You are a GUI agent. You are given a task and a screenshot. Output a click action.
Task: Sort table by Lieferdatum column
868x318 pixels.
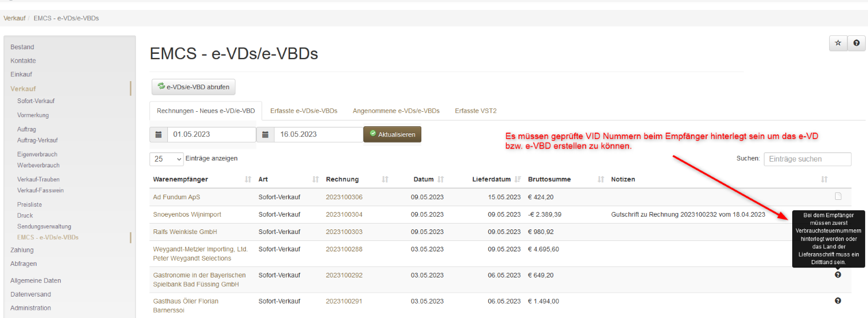pyautogui.click(x=518, y=180)
